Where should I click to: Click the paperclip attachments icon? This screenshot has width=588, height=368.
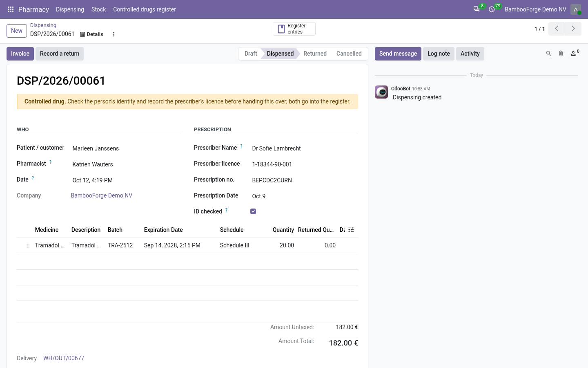click(x=561, y=54)
